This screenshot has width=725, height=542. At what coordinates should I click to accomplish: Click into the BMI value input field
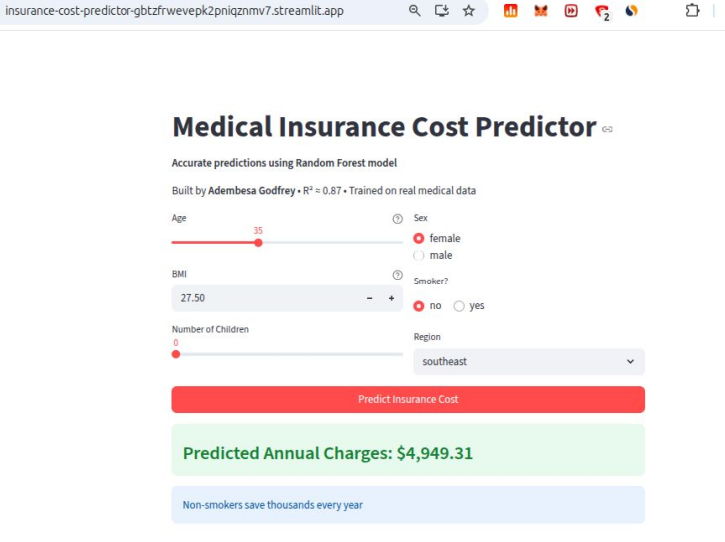(x=260, y=298)
